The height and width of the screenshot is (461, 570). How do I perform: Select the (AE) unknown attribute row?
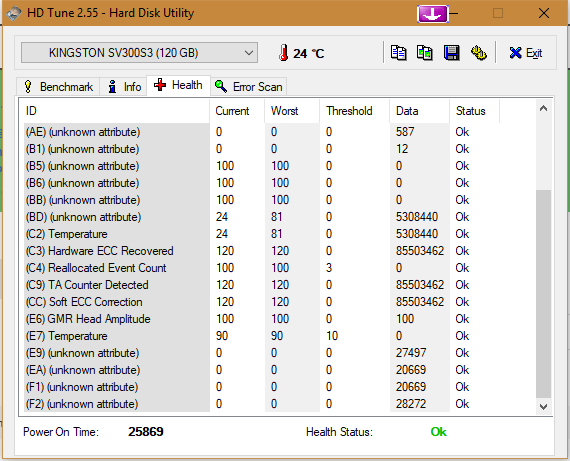[x=262, y=132]
